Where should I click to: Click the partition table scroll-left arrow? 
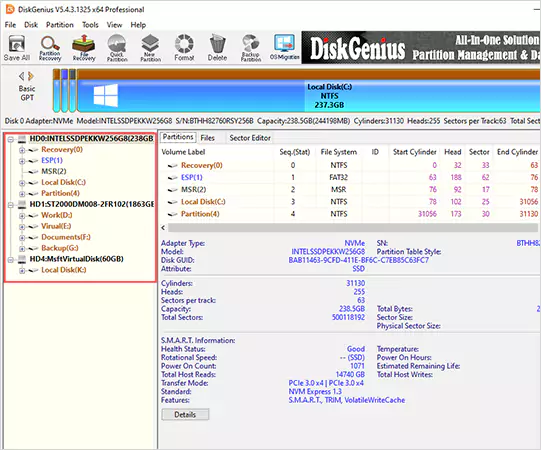pos(163,227)
